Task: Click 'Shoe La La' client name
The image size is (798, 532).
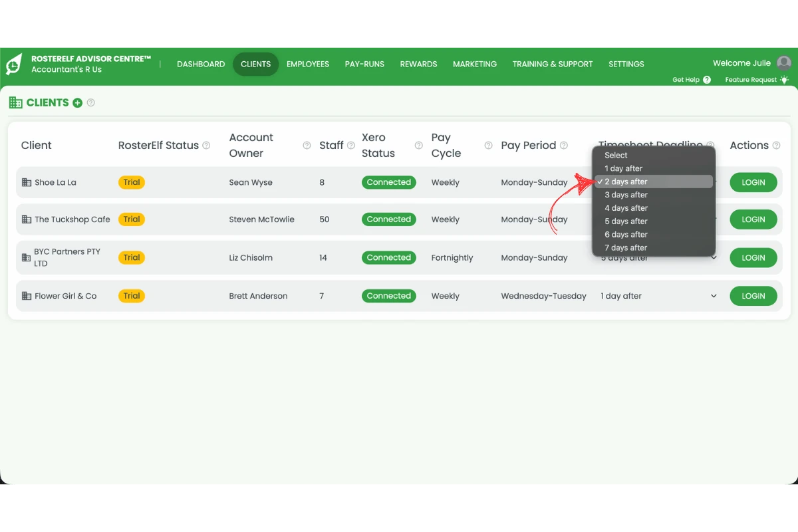Action: coord(55,182)
